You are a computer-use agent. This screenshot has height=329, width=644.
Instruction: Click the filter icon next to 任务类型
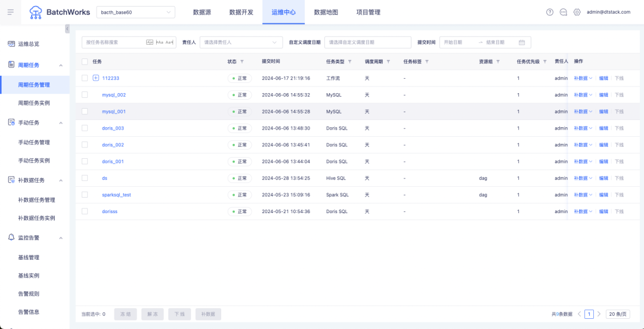coord(350,62)
